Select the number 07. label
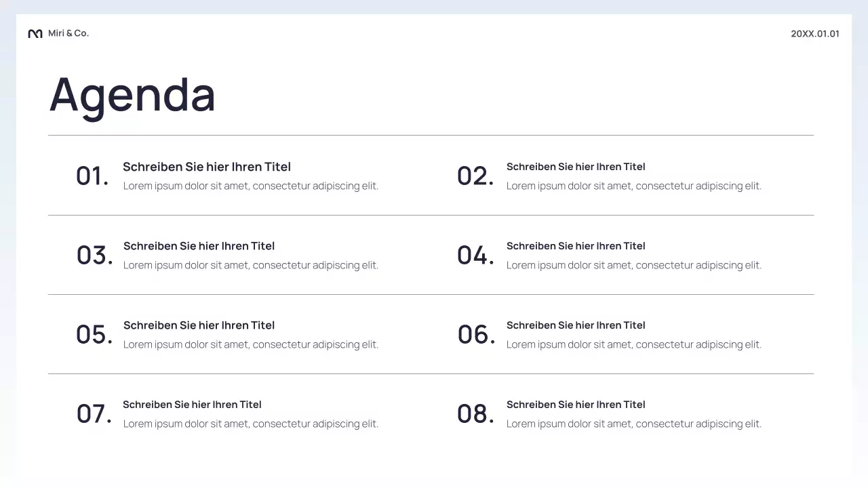868x488 pixels. tap(94, 414)
